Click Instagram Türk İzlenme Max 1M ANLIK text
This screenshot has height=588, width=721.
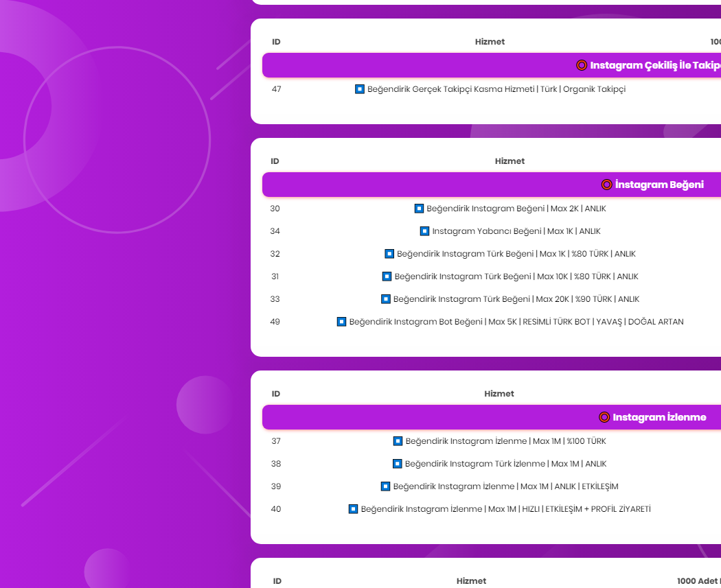pos(506,464)
